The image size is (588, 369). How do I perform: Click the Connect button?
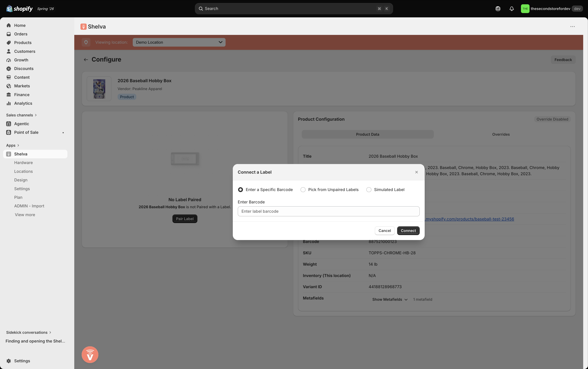point(408,231)
